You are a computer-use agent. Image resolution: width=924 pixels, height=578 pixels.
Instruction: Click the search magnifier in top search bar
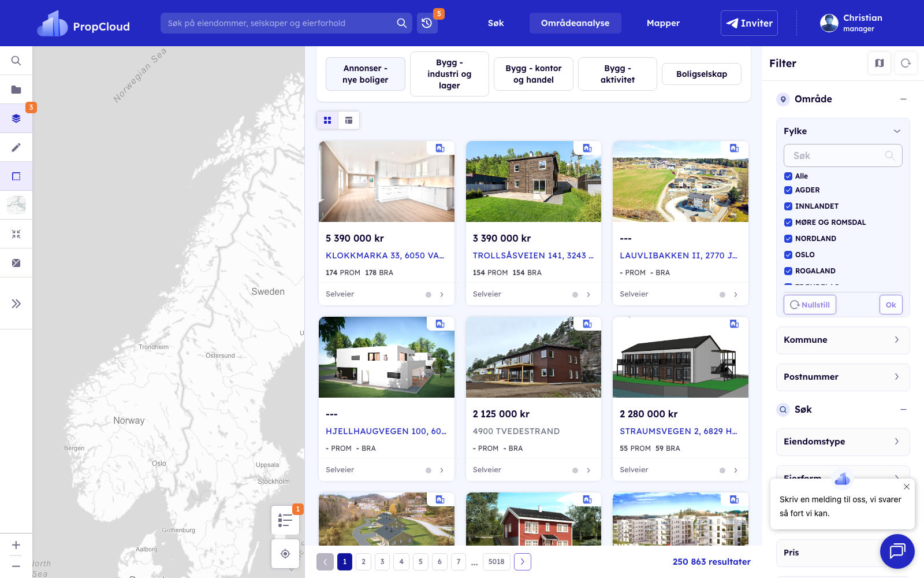[x=401, y=23]
